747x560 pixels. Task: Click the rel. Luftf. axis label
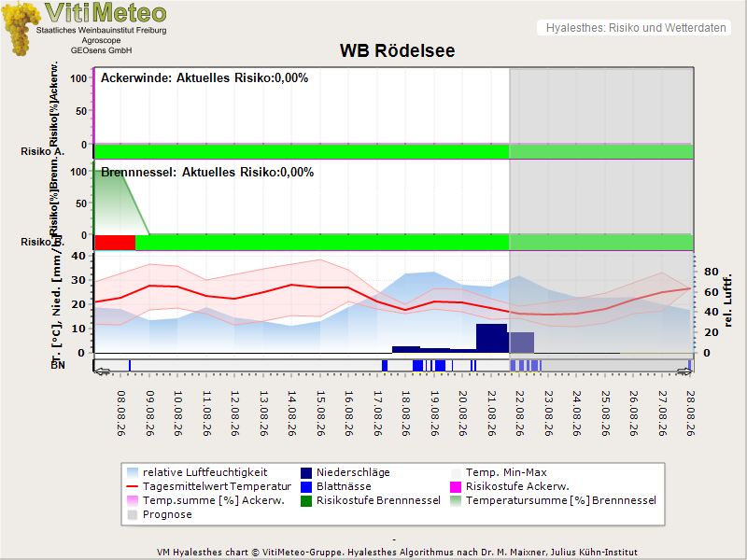[x=727, y=301]
